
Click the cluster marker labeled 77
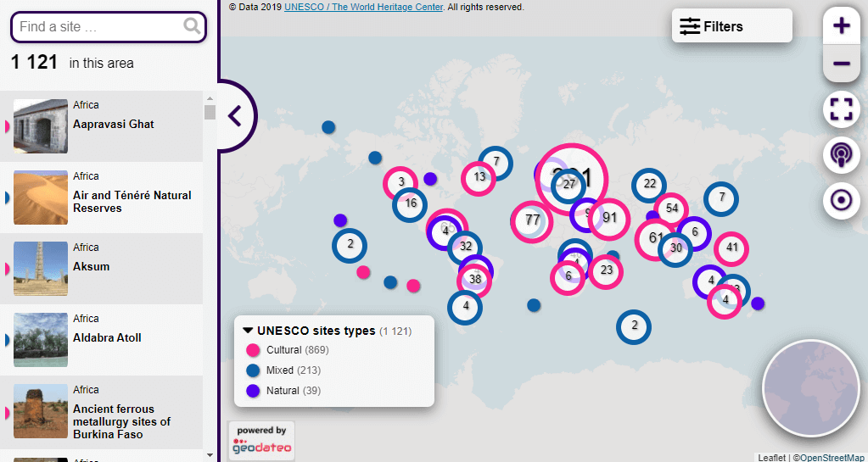pos(532,222)
